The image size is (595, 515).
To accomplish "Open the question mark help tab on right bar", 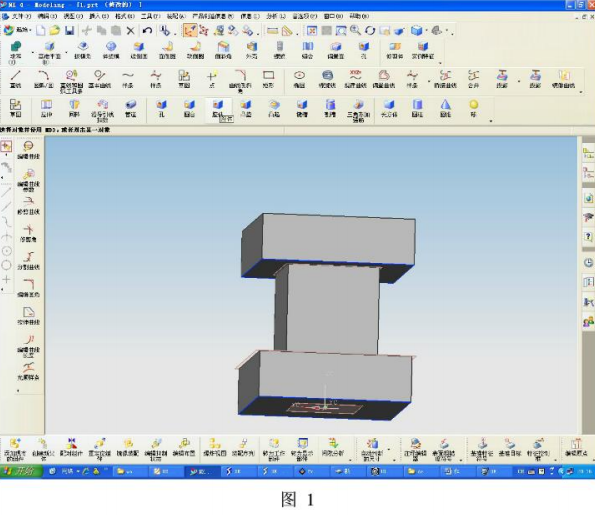I will pos(588,237).
